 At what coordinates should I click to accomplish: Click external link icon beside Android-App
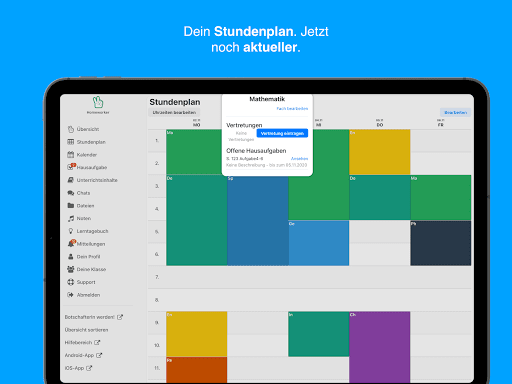click(x=99, y=355)
